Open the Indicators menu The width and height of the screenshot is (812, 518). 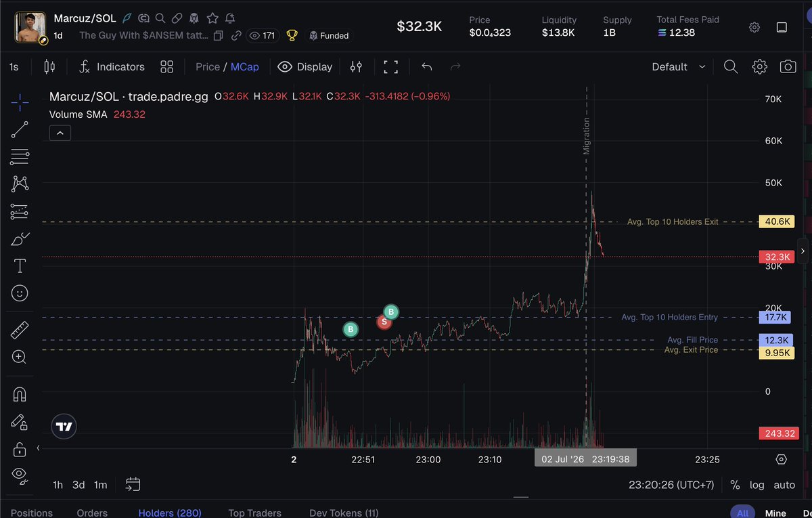click(x=112, y=66)
